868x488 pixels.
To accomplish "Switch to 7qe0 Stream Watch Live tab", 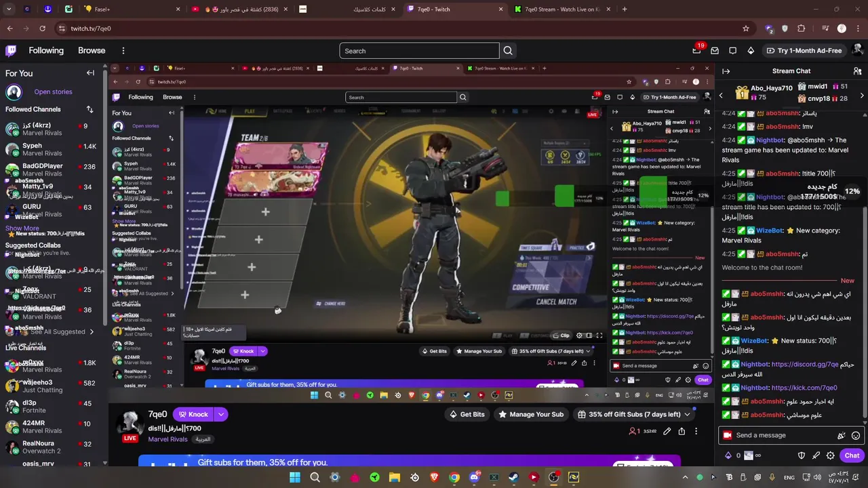I will 562,9.
